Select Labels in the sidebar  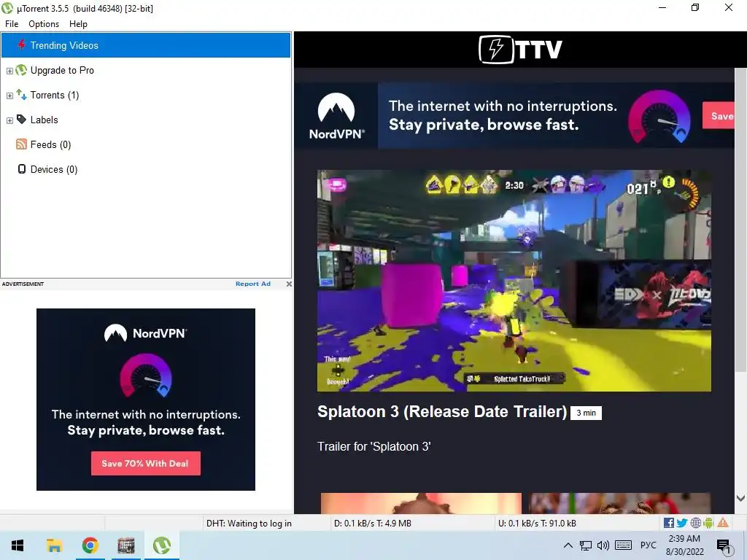click(44, 120)
